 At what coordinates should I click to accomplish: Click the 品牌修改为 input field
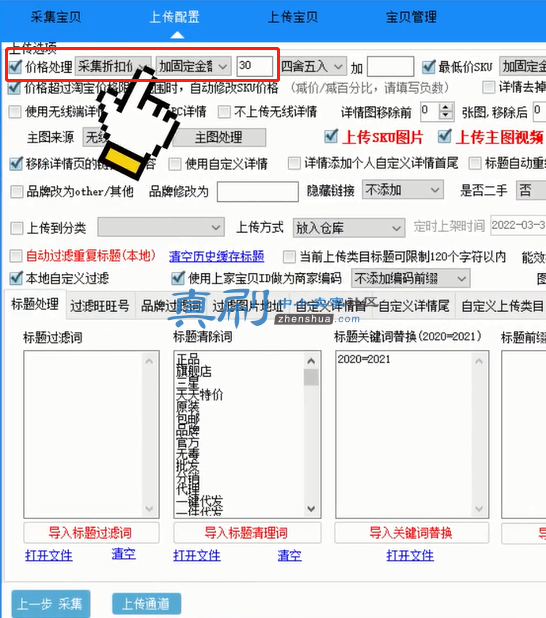pyautogui.click(x=258, y=192)
